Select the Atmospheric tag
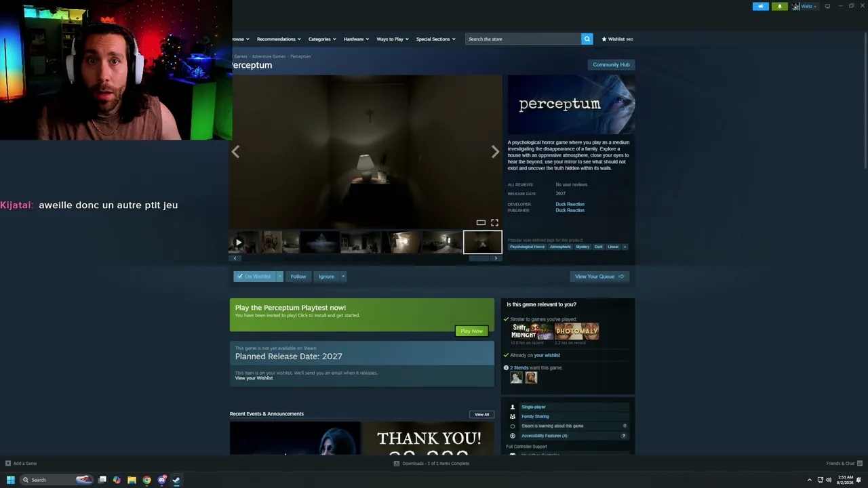The width and height of the screenshot is (868, 488). pyautogui.click(x=560, y=247)
